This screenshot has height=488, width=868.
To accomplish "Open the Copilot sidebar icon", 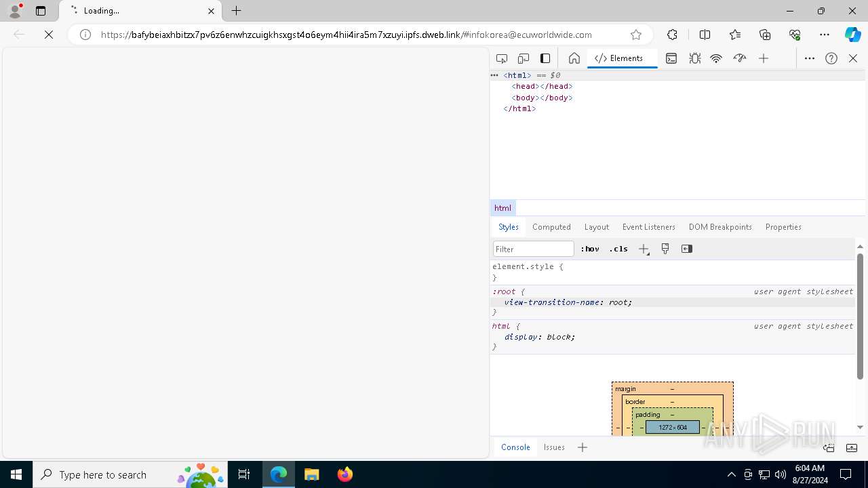I will (x=852, y=35).
